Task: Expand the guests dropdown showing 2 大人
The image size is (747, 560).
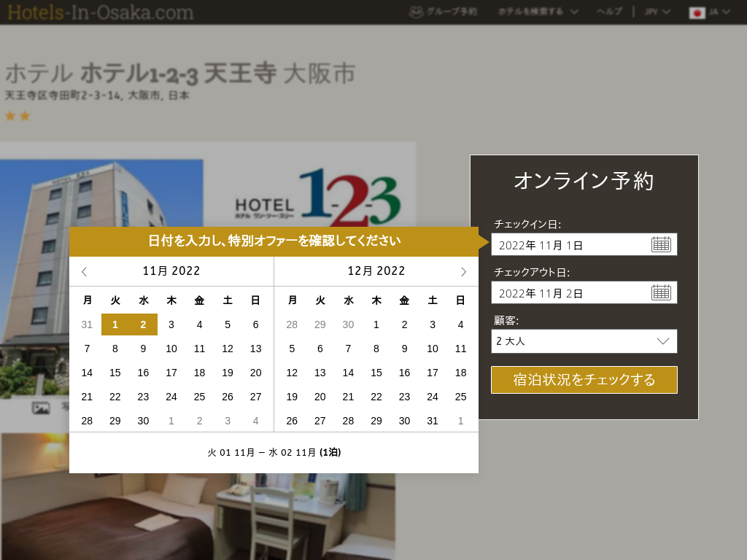Action: [584, 341]
